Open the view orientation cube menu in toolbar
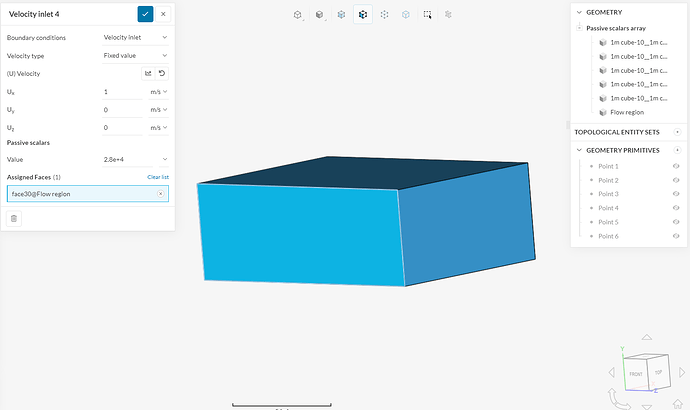690x410 pixels. [298, 15]
